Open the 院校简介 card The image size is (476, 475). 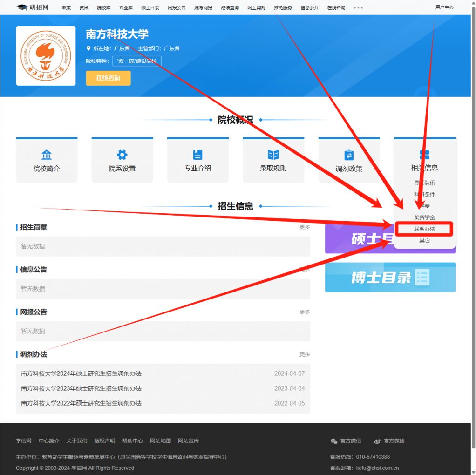(47, 160)
